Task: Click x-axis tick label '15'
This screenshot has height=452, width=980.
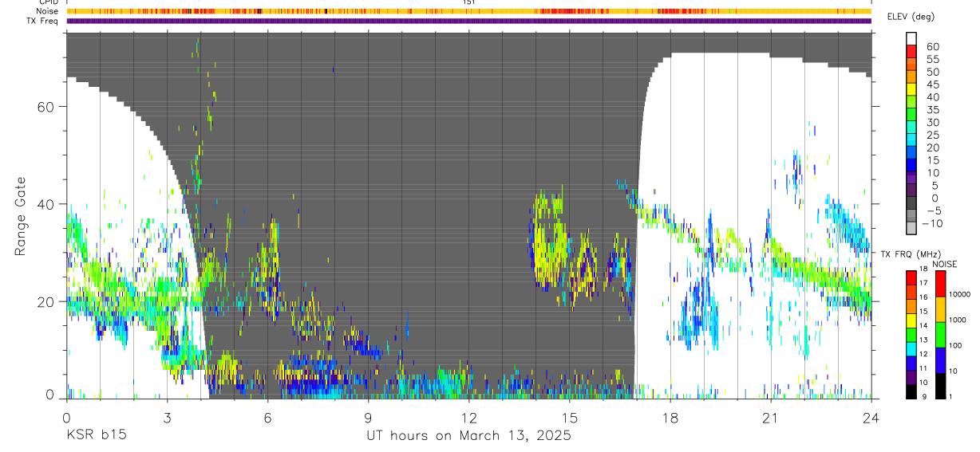Action: [x=569, y=418]
